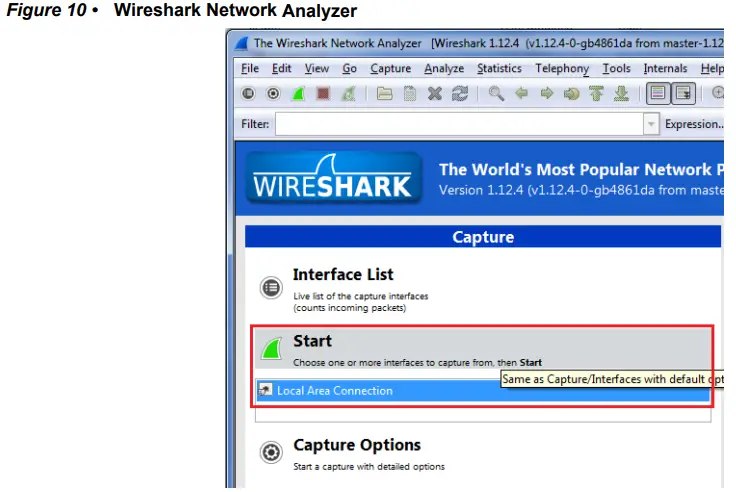Open the Analyze menu
The height and width of the screenshot is (492, 736).
point(444,69)
